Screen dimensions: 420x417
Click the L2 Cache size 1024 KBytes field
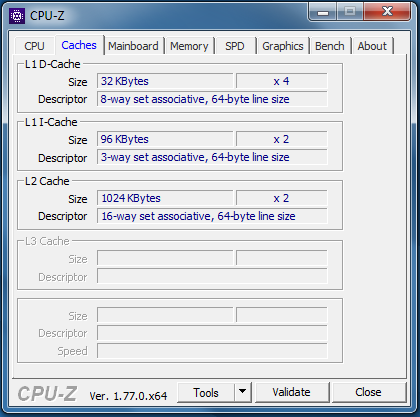point(165,198)
